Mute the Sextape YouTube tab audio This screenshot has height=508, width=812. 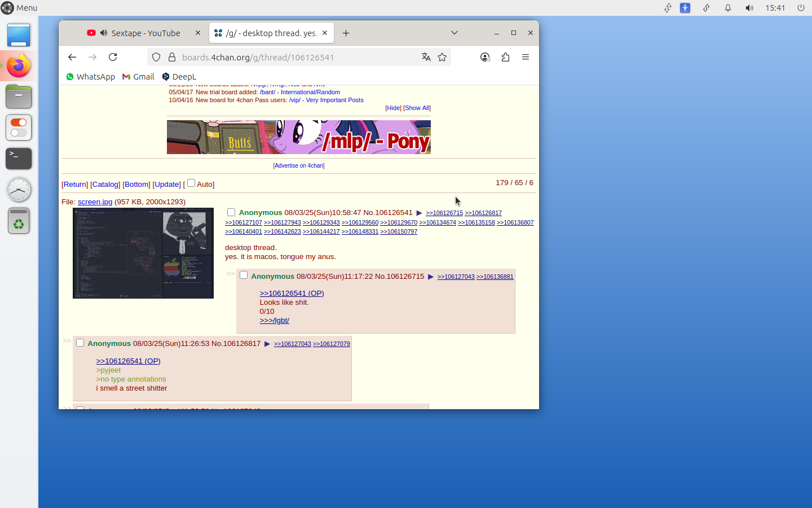pyautogui.click(x=104, y=33)
